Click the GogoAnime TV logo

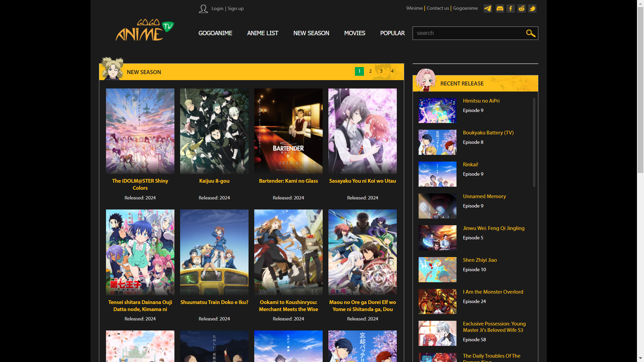pyautogui.click(x=145, y=30)
